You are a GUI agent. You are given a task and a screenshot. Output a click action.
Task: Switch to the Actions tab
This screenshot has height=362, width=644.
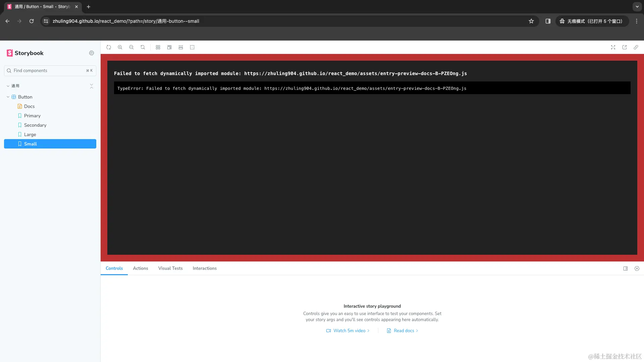[x=140, y=268]
